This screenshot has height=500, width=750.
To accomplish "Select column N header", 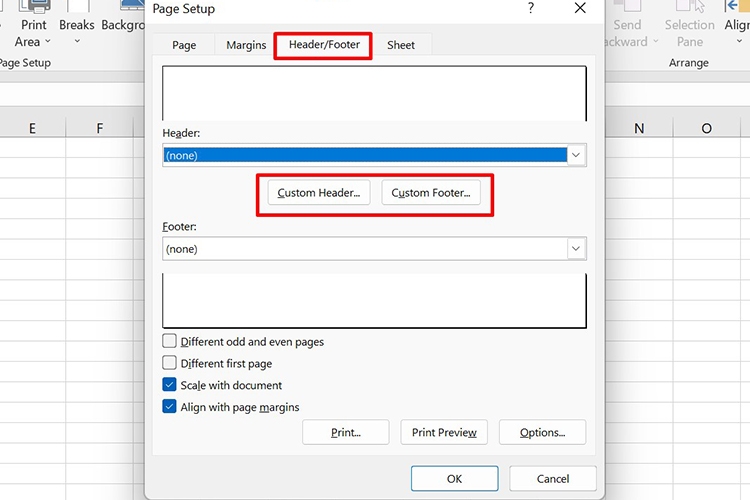I will point(639,128).
